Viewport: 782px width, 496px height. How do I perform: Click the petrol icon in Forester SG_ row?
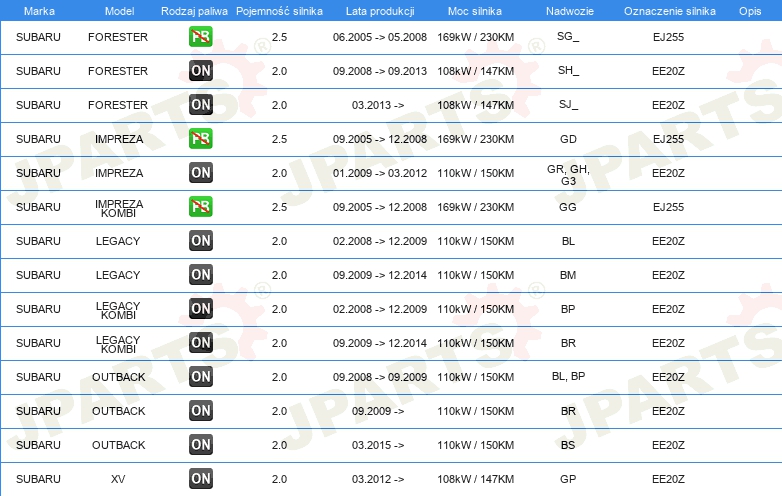click(x=201, y=37)
